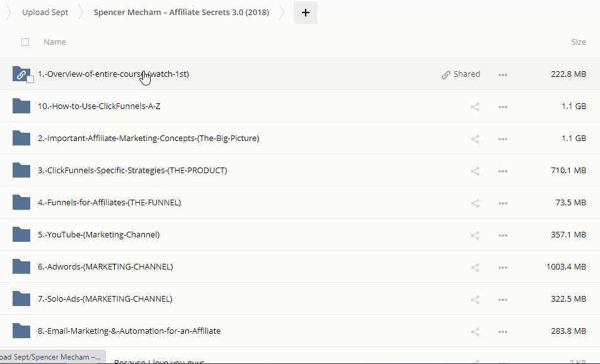
Task: Open three-dot menu for 8.-Email-Marketing folder
Action: pos(503,331)
